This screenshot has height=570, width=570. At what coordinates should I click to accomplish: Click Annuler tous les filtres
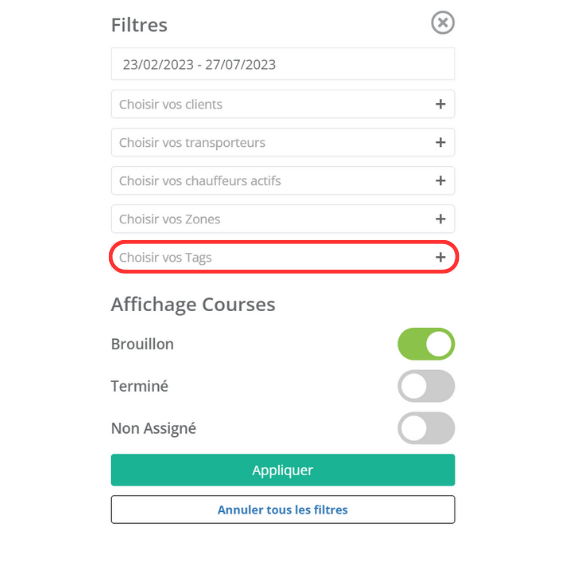[283, 510]
